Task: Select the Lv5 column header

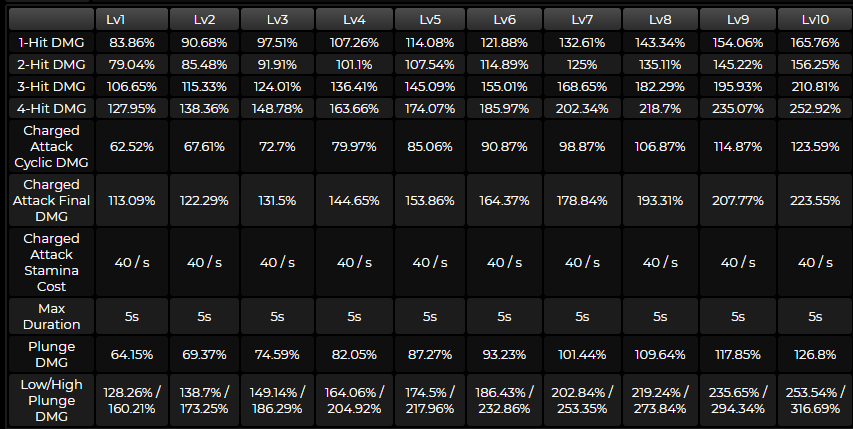Action: pyautogui.click(x=430, y=20)
